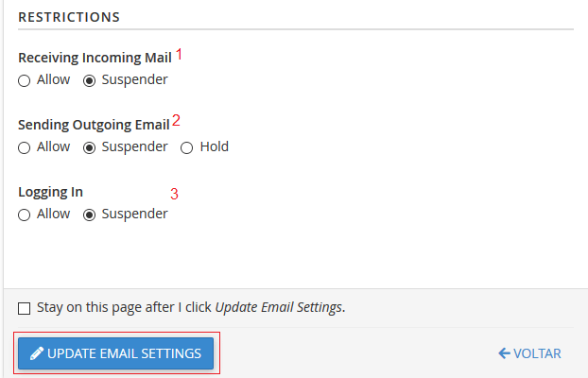Click the 'Stay on this page' label text
Viewport: 588px width, 378px height.
click(x=191, y=307)
